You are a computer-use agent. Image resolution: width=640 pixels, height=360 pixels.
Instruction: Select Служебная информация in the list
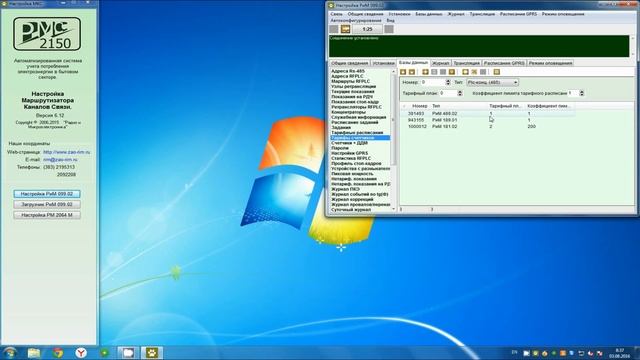(x=359, y=117)
